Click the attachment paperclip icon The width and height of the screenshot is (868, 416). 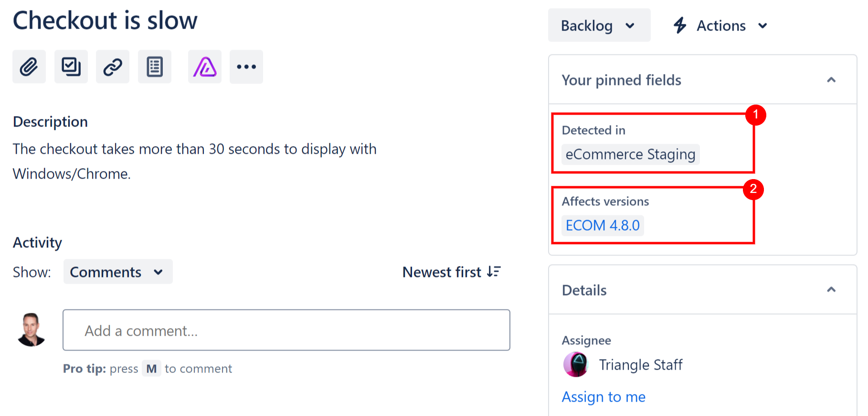point(29,67)
